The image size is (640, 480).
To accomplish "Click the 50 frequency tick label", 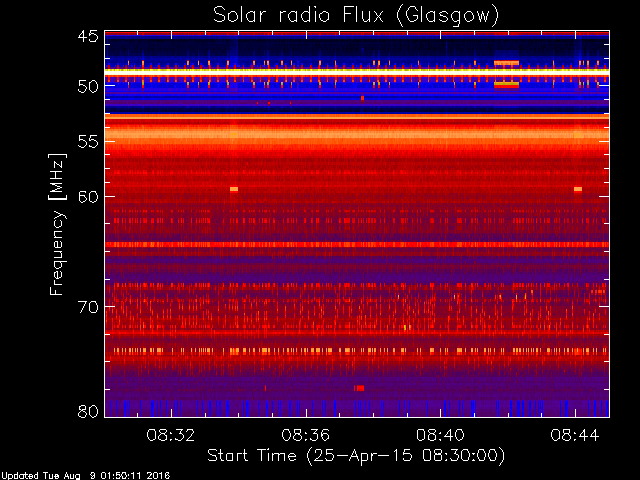I will pyautogui.click(x=88, y=86).
